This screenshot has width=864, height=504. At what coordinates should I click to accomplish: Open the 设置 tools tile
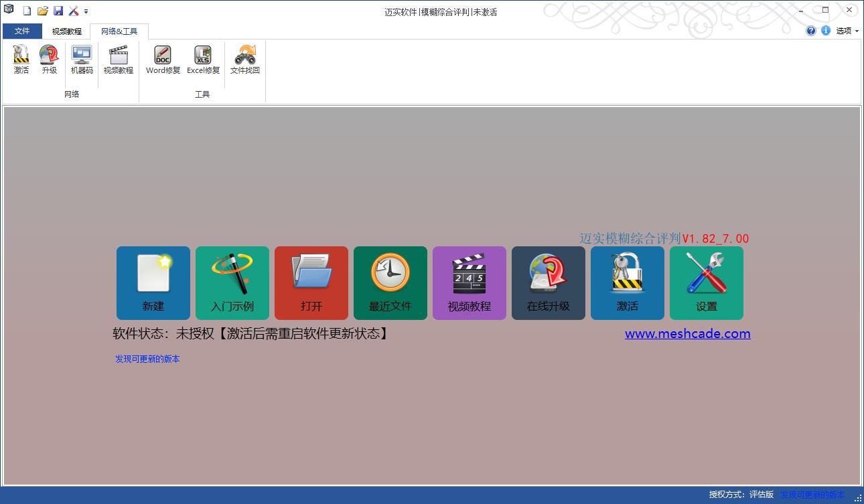pos(707,283)
